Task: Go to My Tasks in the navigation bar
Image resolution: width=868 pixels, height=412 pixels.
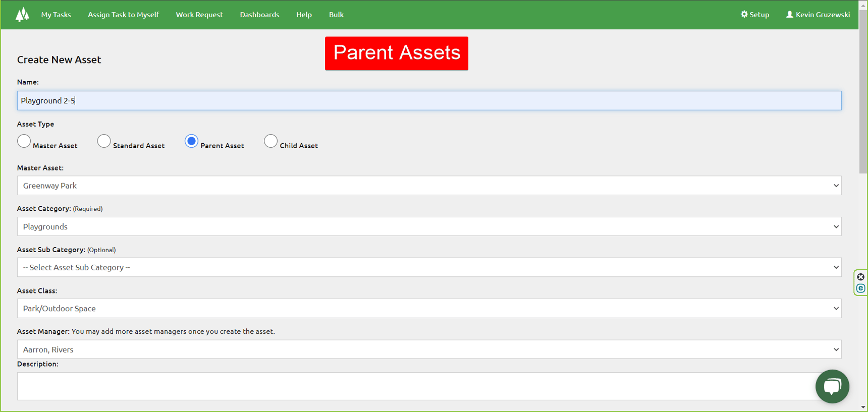Action: (56, 15)
